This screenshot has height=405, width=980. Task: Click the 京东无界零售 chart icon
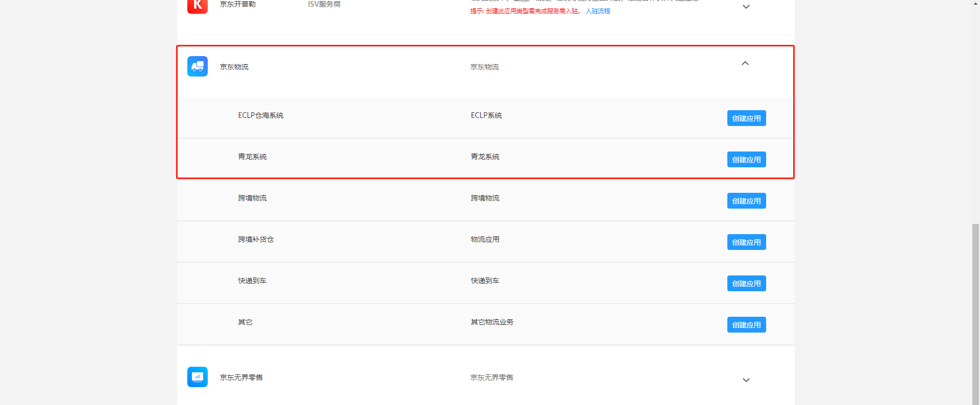point(197,377)
